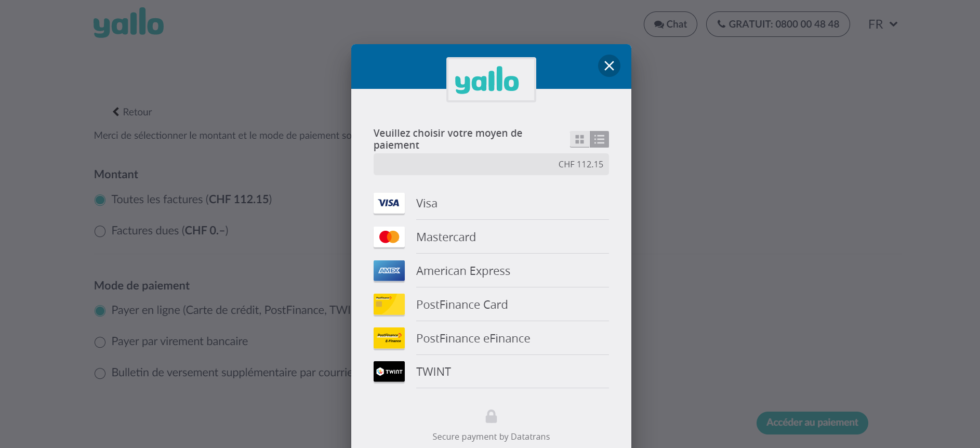The width and height of the screenshot is (980, 448).
Task: Open the FR language dropdown
Action: point(882,24)
